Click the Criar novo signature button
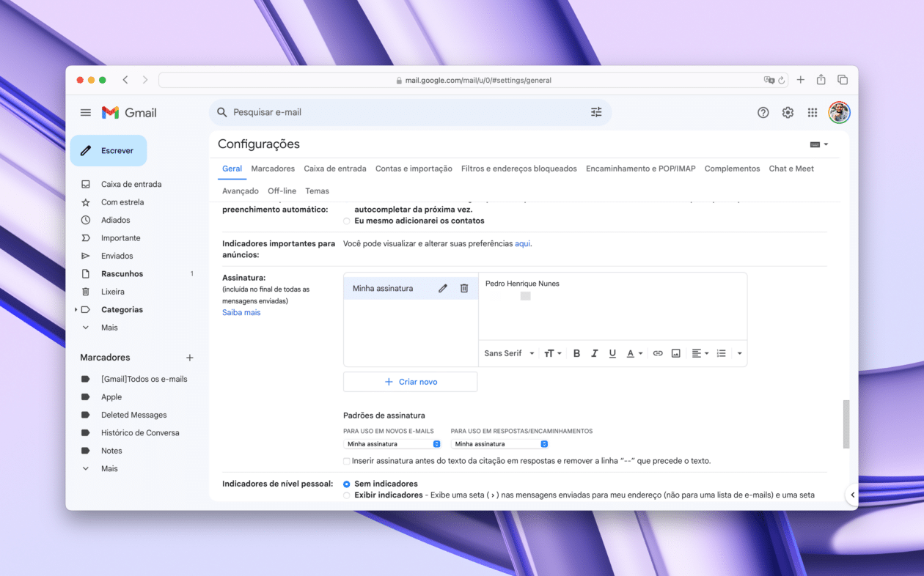924x576 pixels. (411, 382)
